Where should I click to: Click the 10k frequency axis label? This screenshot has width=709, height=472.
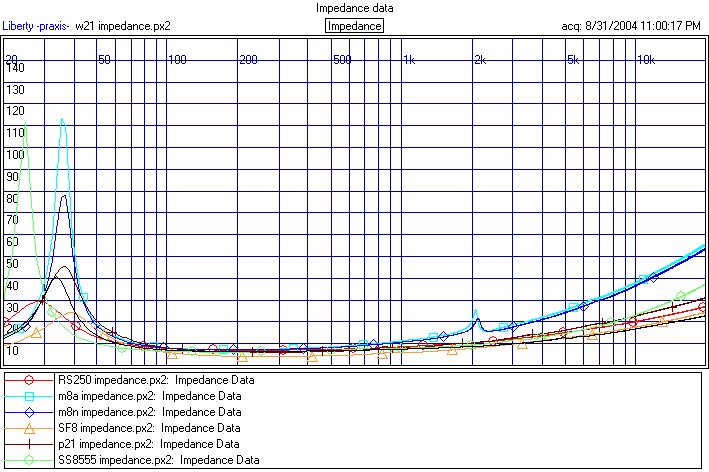tap(646, 60)
